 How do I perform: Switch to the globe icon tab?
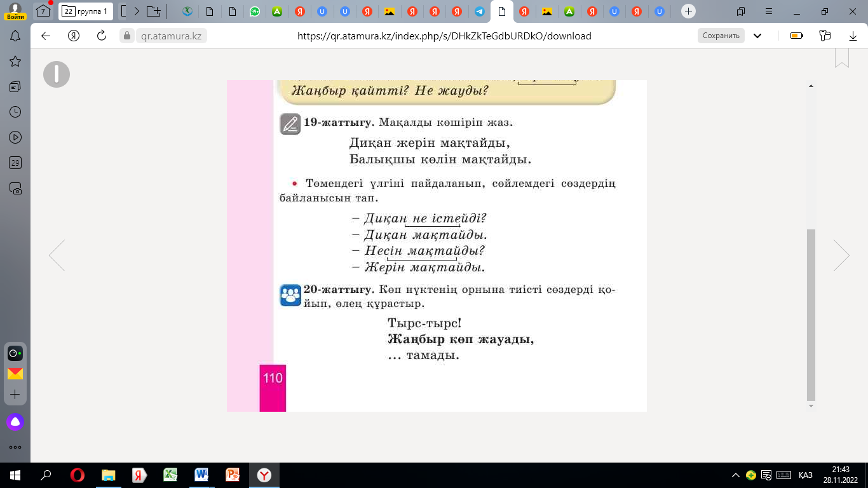(x=187, y=11)
